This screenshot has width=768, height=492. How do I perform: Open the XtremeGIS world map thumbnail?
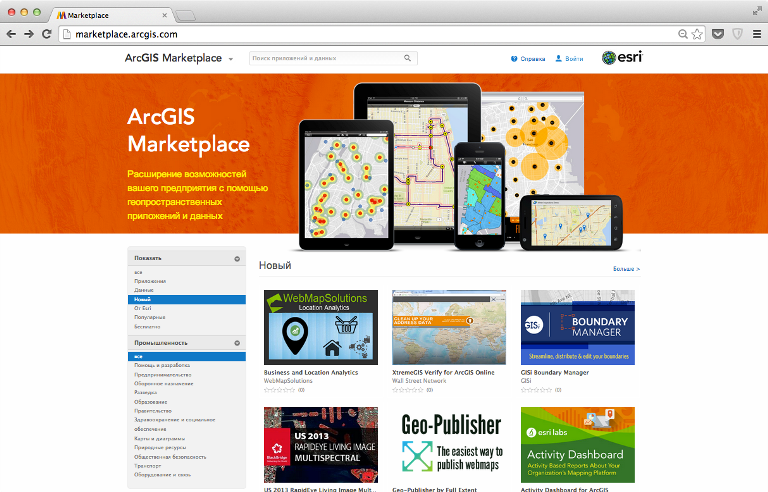tap(449, 327)
